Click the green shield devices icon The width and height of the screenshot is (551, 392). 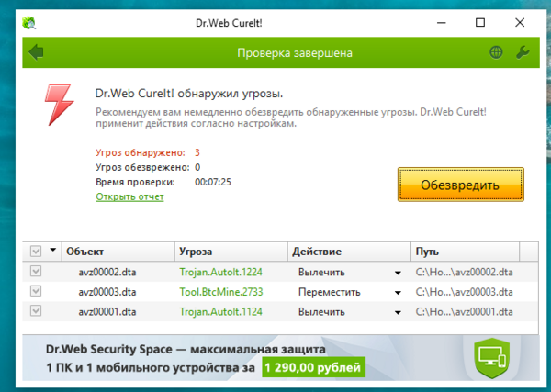tap(491, 358)
